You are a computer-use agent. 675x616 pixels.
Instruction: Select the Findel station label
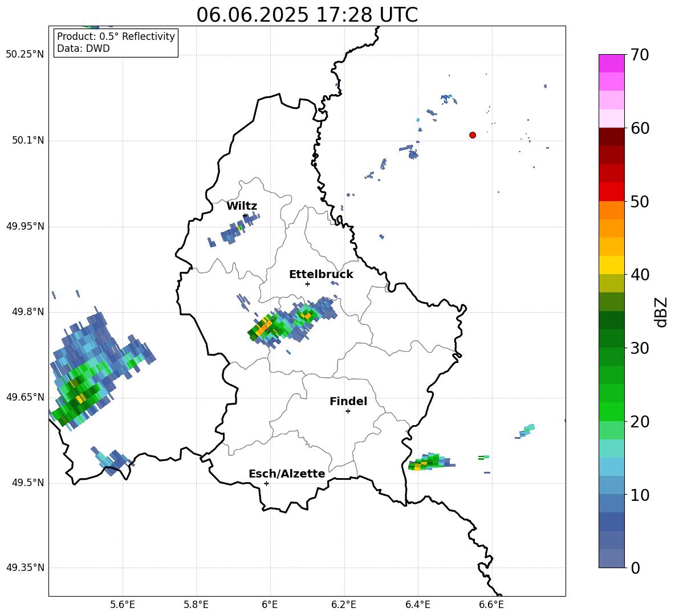tap(348, 401)
